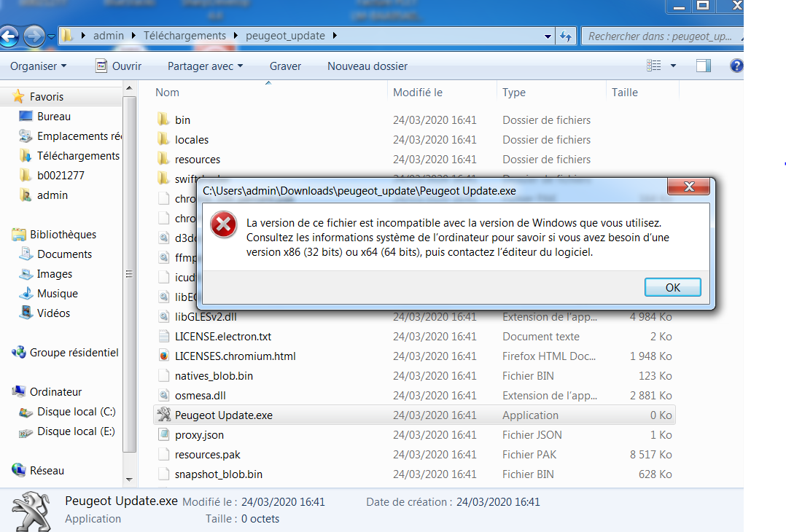Click OK in the error dialog
The width and height of the screenshot is (786, 532).
pyautogui.click(x=672, y=288)
